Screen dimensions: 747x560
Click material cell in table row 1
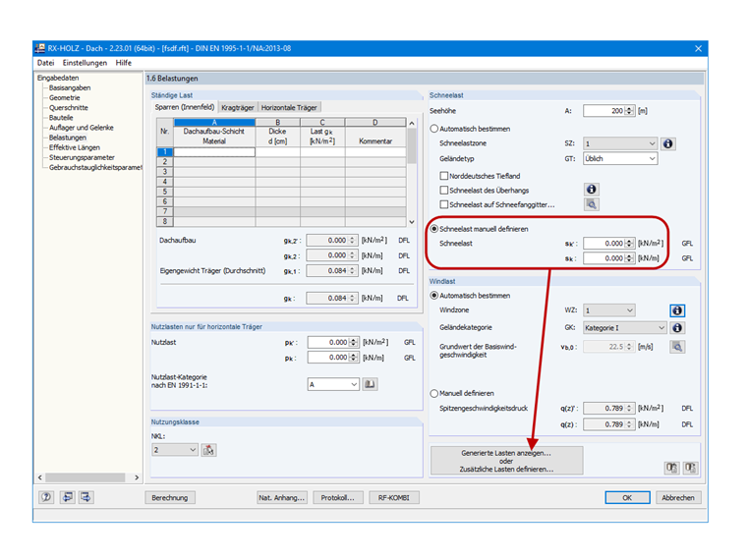(214, 152)
